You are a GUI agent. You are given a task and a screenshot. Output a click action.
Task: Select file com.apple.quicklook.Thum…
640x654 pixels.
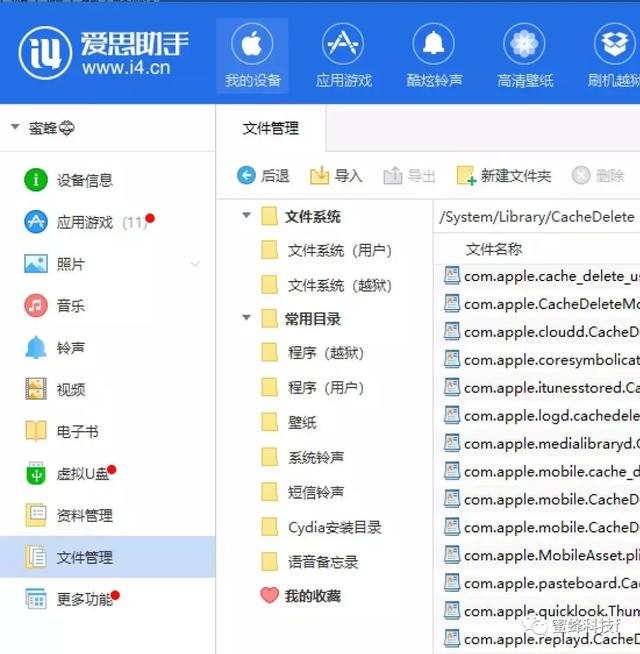coord(542,611)
